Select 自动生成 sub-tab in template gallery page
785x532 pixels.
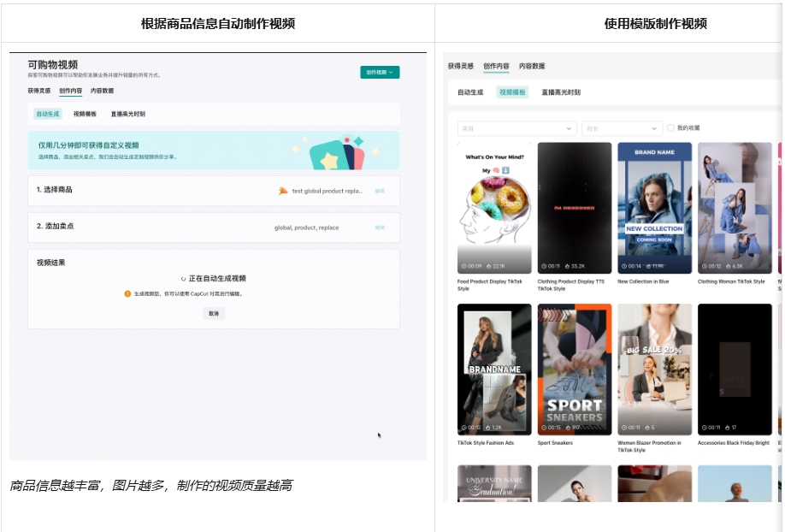pos(470,92)
